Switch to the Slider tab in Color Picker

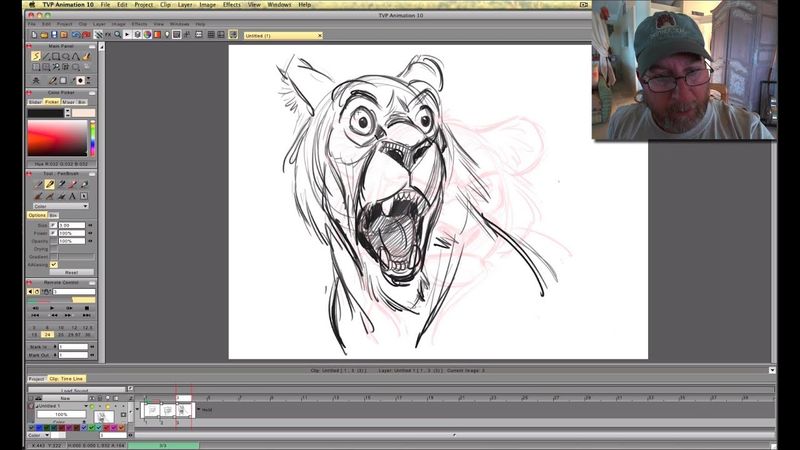pos(35,102)
